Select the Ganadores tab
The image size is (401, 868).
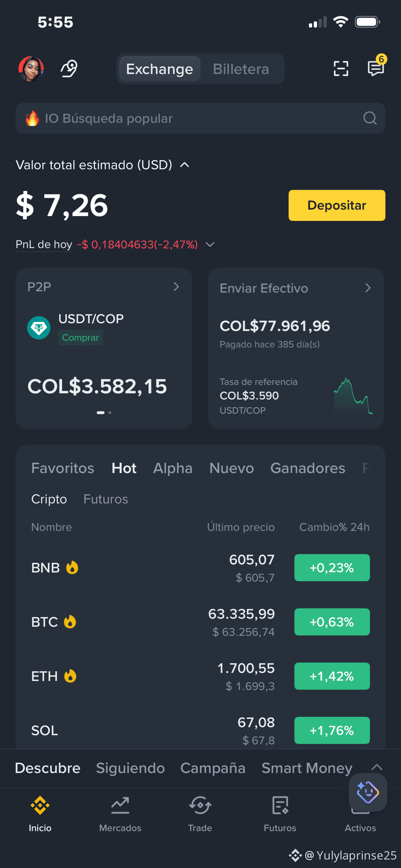308,468
